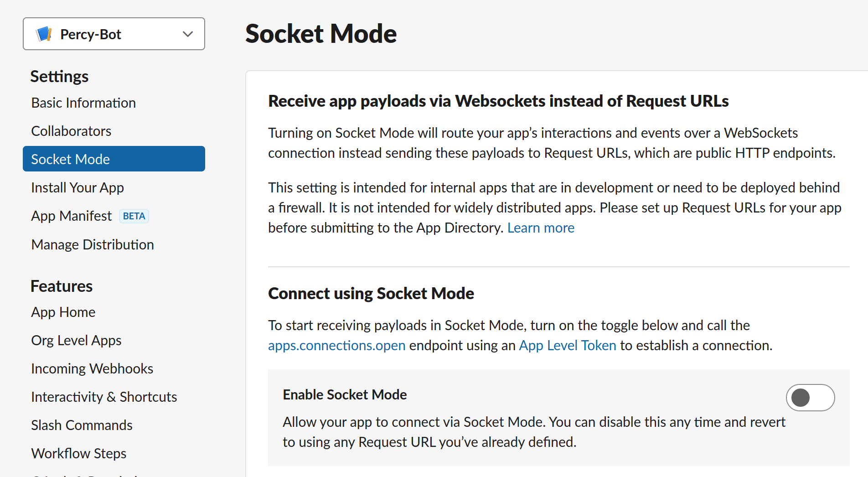Open Incoming Webhooks settings
Image resolution: width=868 pixels, height=477 pixels.
tap(92, 368)
